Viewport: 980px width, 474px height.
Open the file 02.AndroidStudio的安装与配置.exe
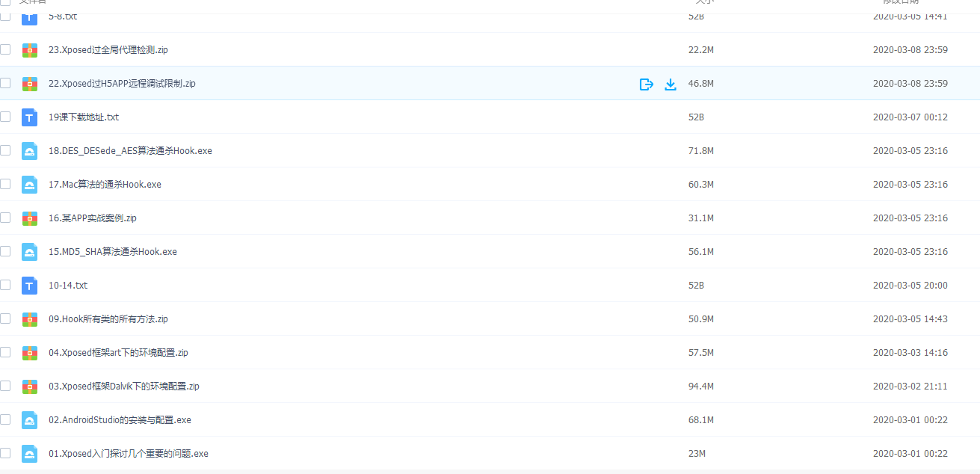click(x=120, y=420)
